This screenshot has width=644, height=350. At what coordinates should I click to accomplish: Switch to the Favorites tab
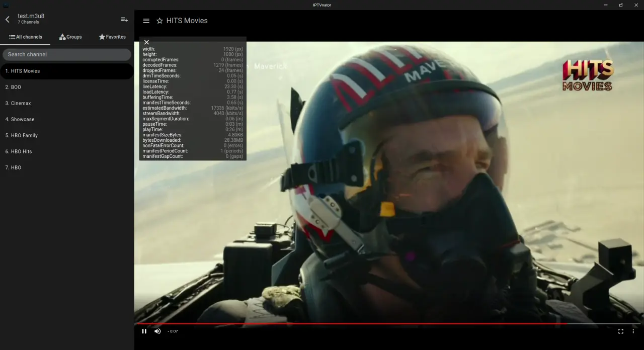pyautogui.click(x=112, y=37)
